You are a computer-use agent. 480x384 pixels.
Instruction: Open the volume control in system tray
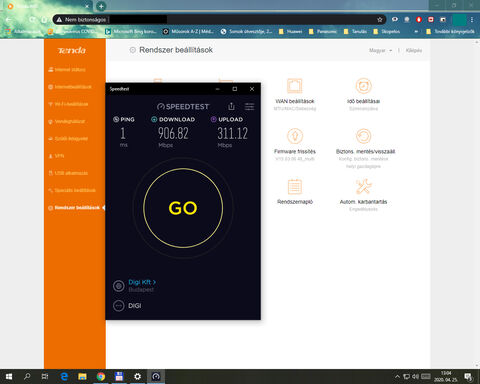coord(415,377)
